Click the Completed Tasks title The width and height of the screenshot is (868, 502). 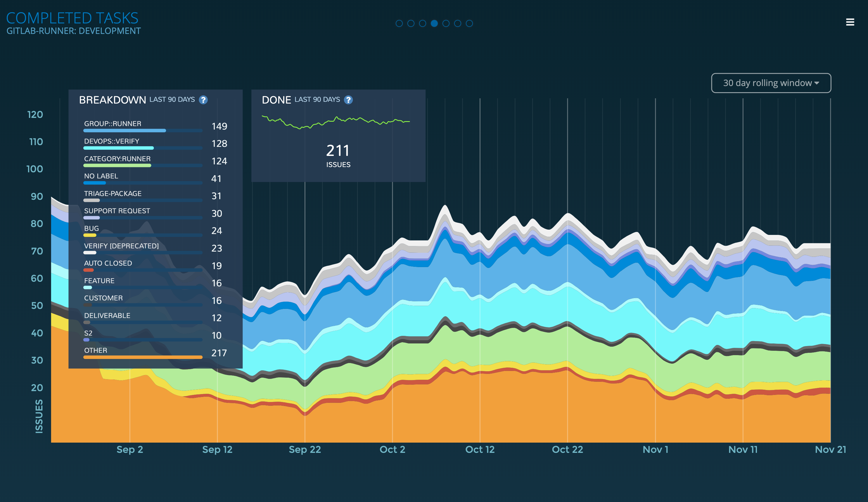coord(72,18)
